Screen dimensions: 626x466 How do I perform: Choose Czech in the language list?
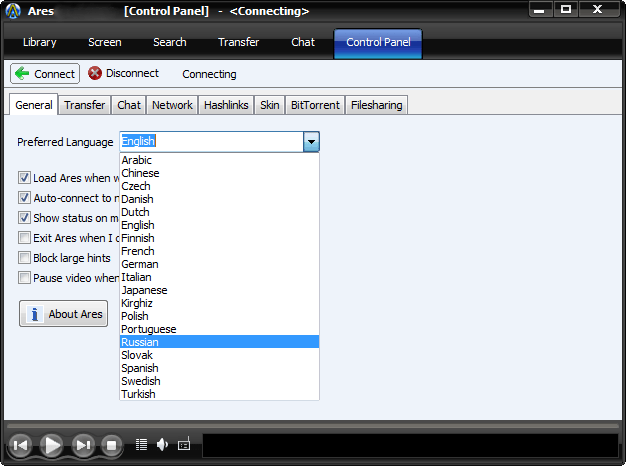pyautogui.click(x=219, y=186)
